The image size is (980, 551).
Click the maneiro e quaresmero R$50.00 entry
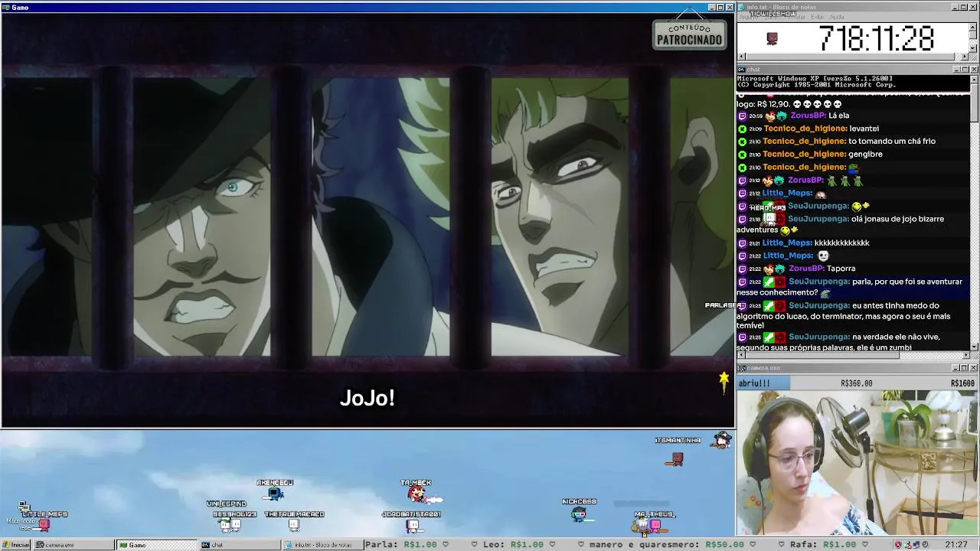tap(668, 545)
